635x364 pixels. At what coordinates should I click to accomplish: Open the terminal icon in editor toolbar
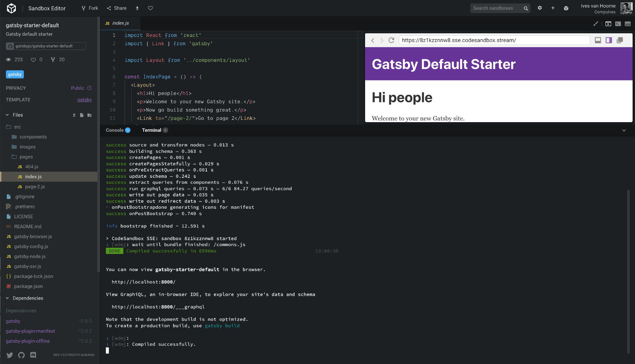tap(618, 24)
